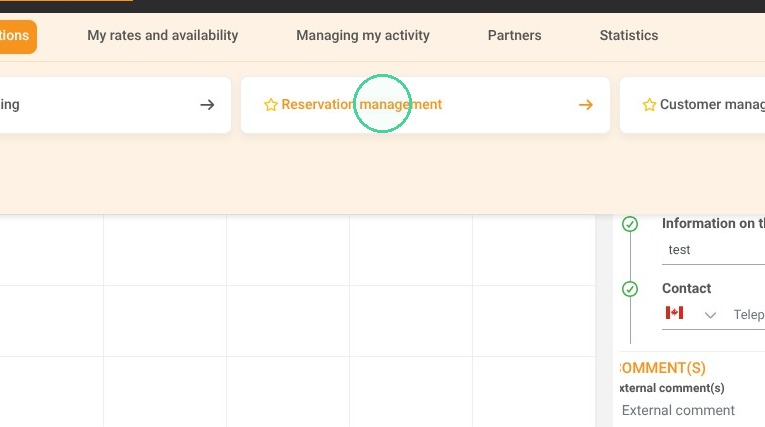Viewport: 765px width, 427px height.
Task: Click the Canadian flag country selector
Action: (x=674, y=312)
